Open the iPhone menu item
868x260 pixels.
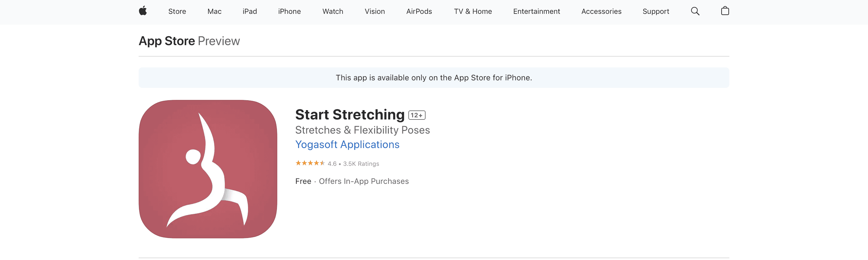(x=289, y=11)
